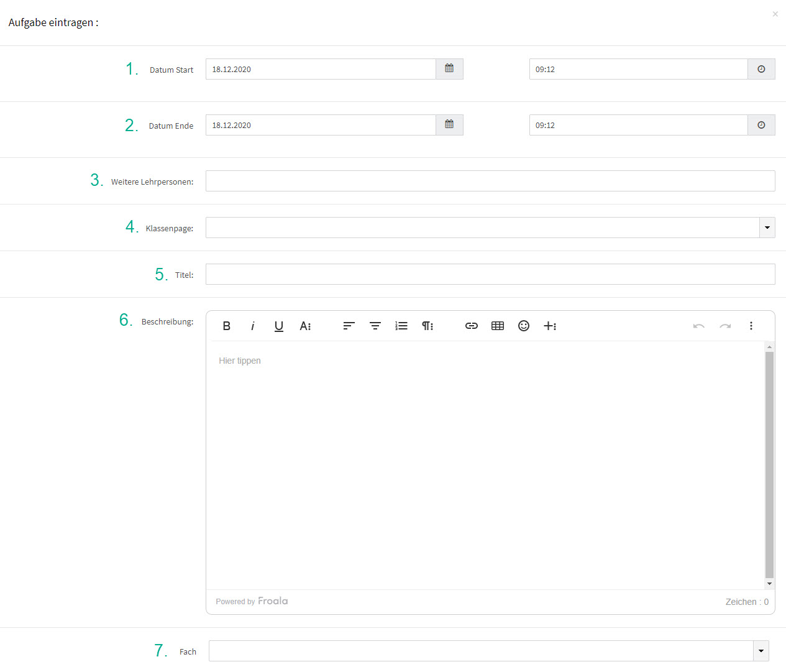Click the Weitere Lehrpersonen label
This screenshot has width=786, height=672.
pyautogui.click(x=152, y=182)
